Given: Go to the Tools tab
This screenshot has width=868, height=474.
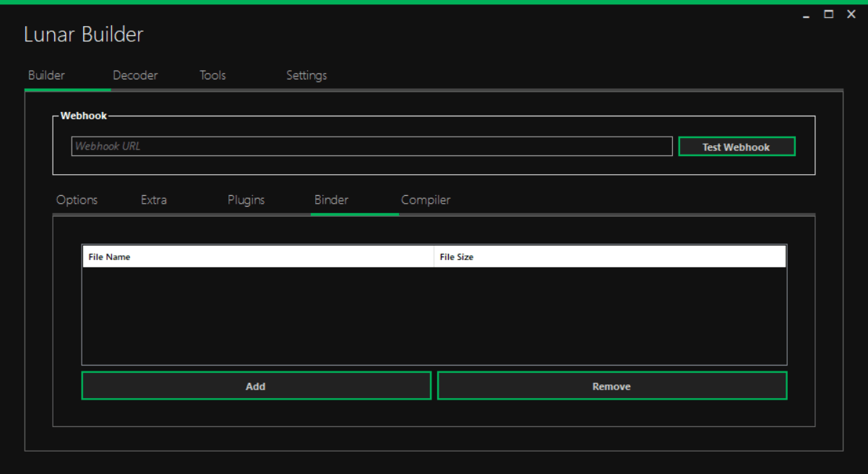Looking at the screenshot, I should pos(212,75).
